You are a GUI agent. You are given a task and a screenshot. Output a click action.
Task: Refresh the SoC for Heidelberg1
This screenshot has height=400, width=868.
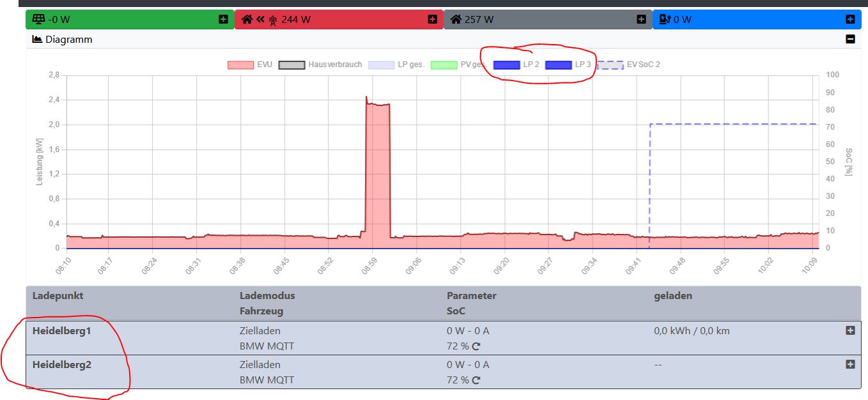tap(476, 346)
